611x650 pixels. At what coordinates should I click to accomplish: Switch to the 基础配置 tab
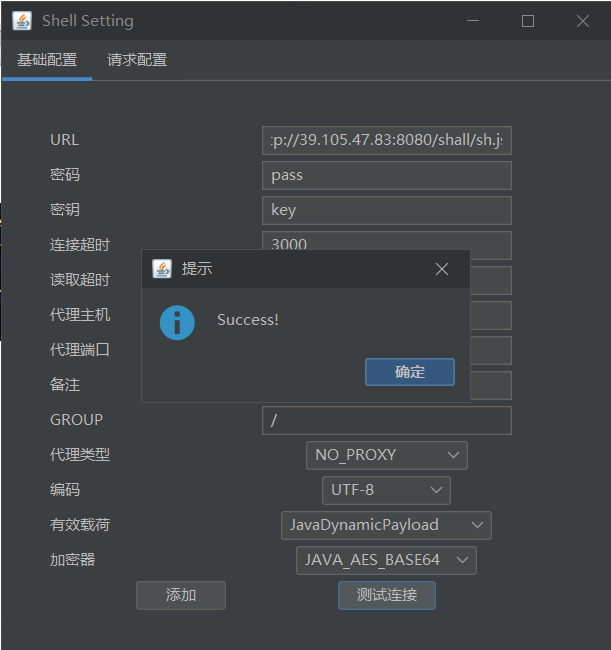[x=47, y=60]
